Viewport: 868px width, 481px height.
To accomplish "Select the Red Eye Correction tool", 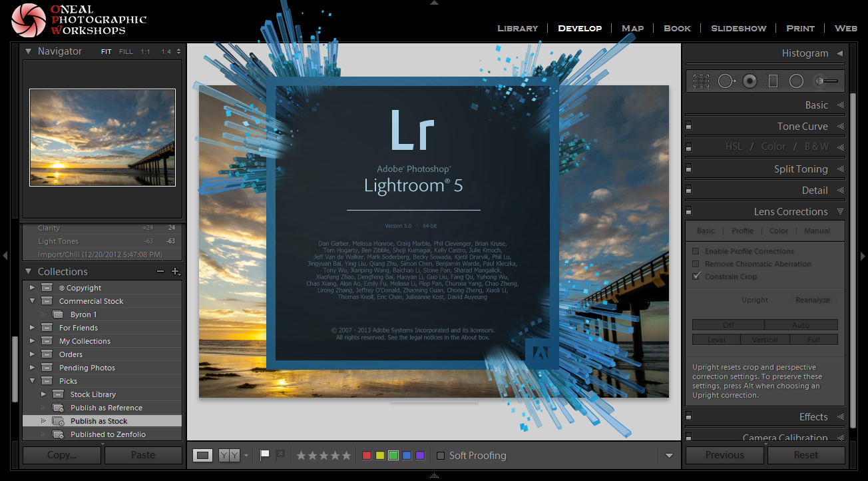I will 750,81.
